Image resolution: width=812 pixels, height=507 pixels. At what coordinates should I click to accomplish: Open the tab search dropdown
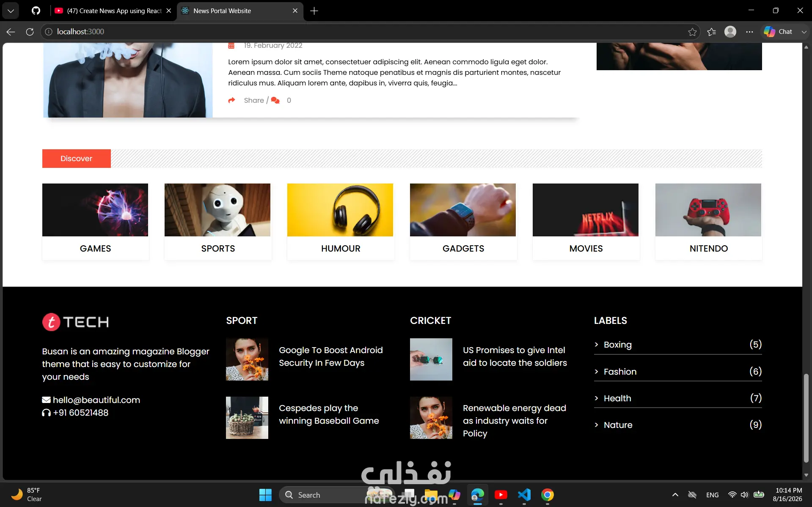(x=11, y=11)
